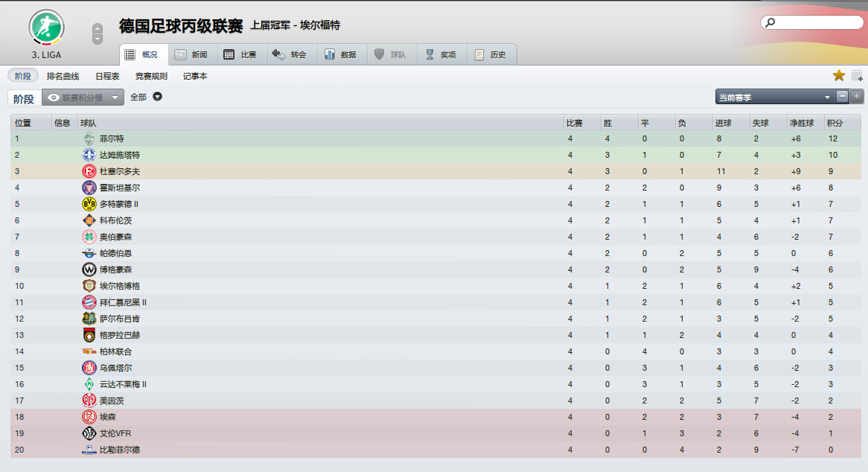
Task: Click the eye icon on the 联赛积分榜 view button
Action: pos(54,98)
